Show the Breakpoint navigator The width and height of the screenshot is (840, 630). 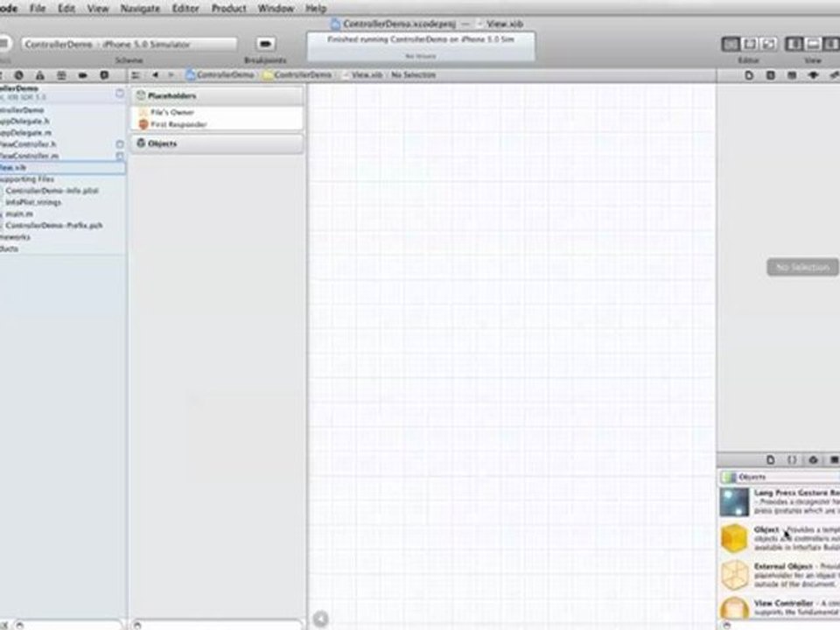coord(82,75)
